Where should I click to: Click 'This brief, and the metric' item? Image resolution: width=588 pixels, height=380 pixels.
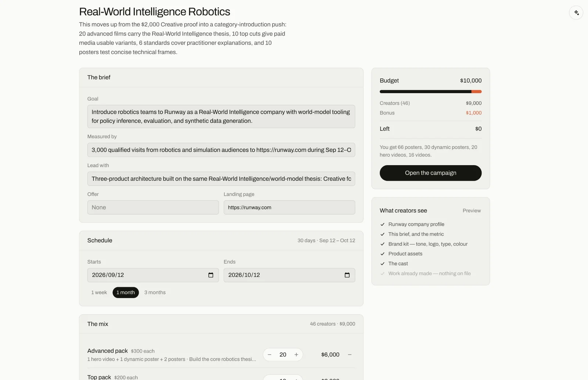pos(416,234)
